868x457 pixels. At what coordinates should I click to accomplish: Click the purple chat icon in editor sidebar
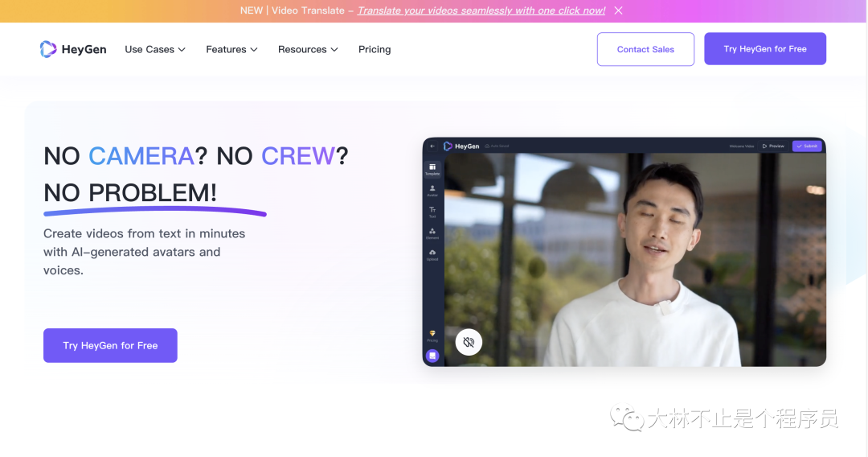(x=432, y=356)
